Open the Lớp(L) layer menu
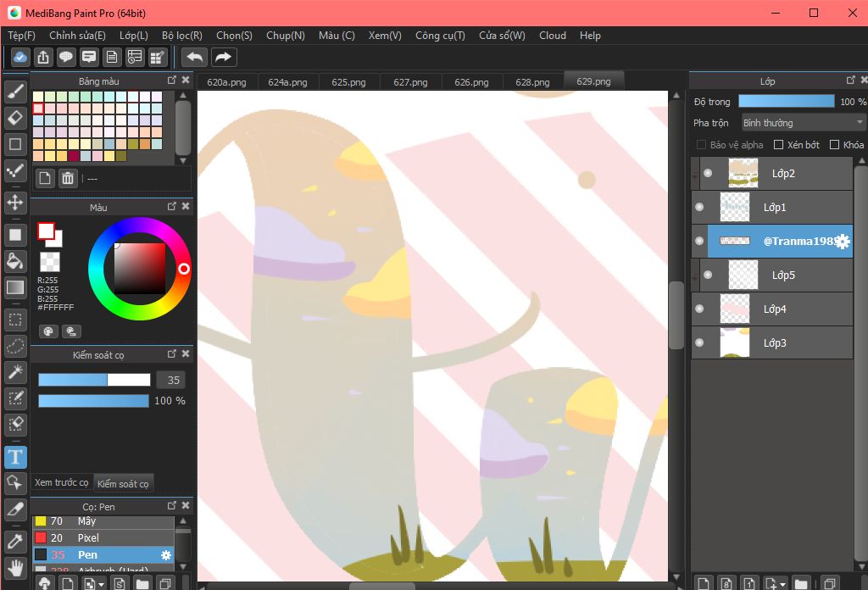Viewport: 868px width, 590px height. pos(134,36)
